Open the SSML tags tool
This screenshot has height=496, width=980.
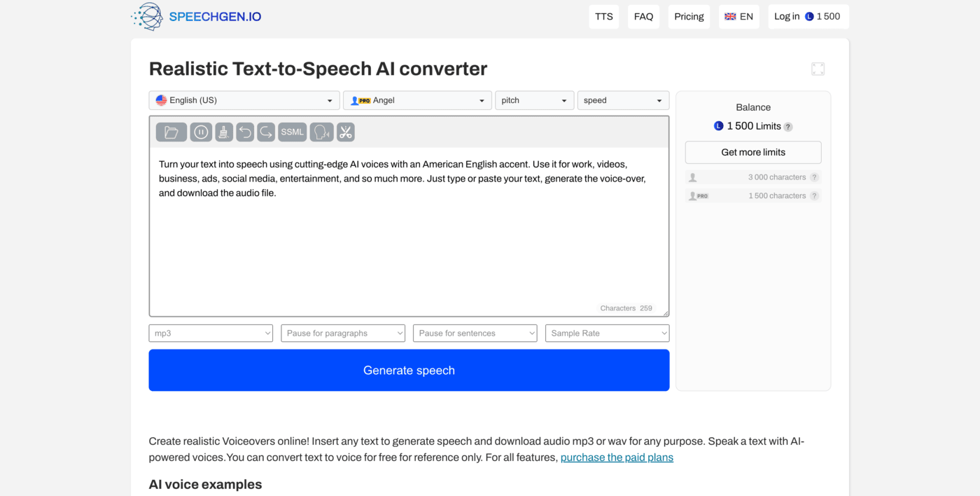pos(293,132)
